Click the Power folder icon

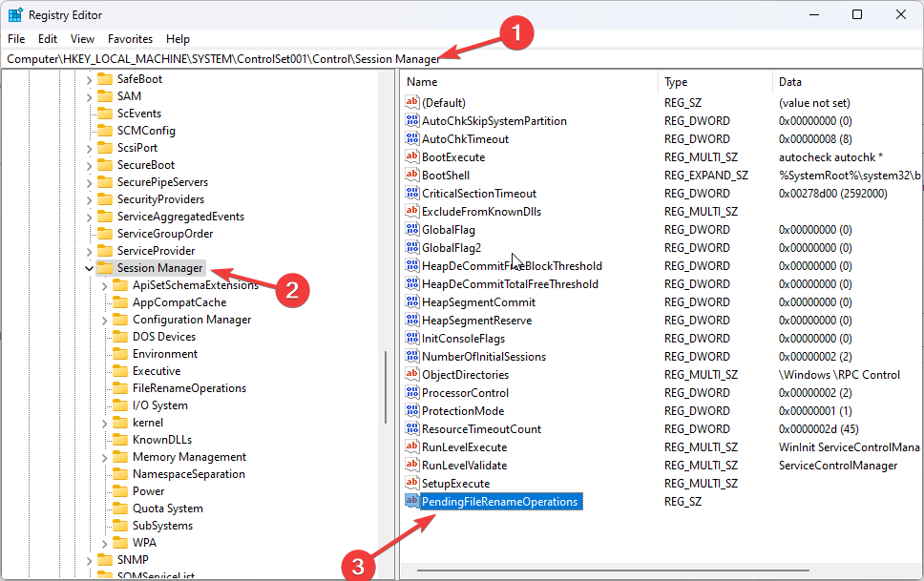(x=120, y=490)
